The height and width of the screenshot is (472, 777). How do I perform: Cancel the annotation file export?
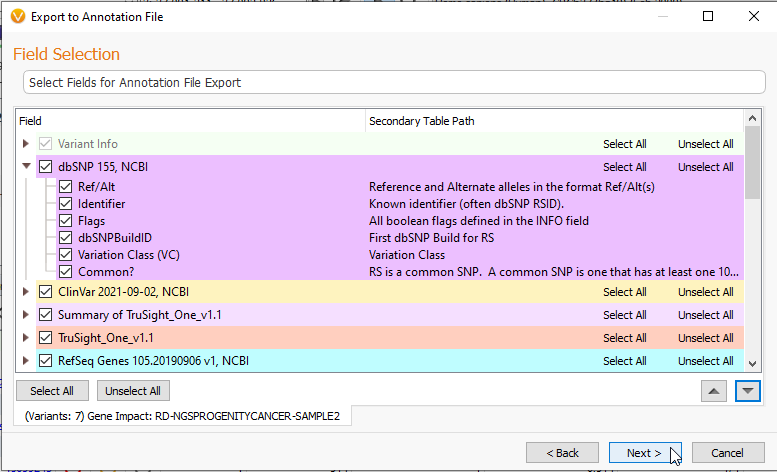[727, 453]
